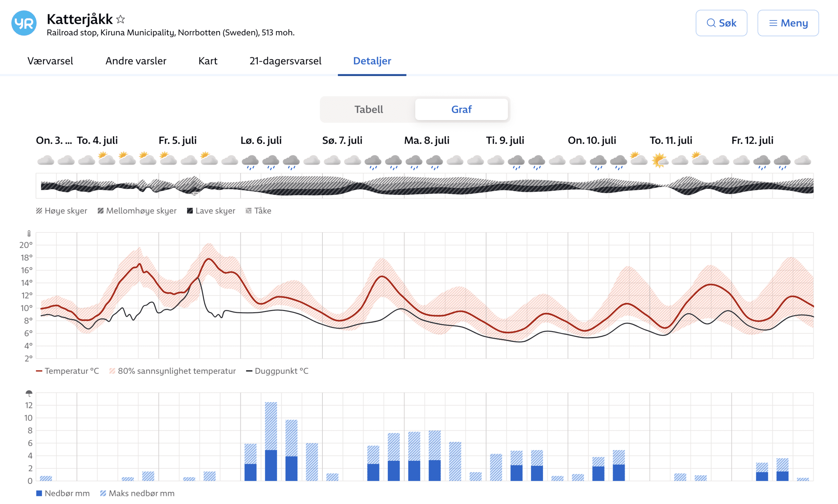Click the magnifier in Søk button
Viewport: 838px width, 504px height.
[x=711, y=23]
